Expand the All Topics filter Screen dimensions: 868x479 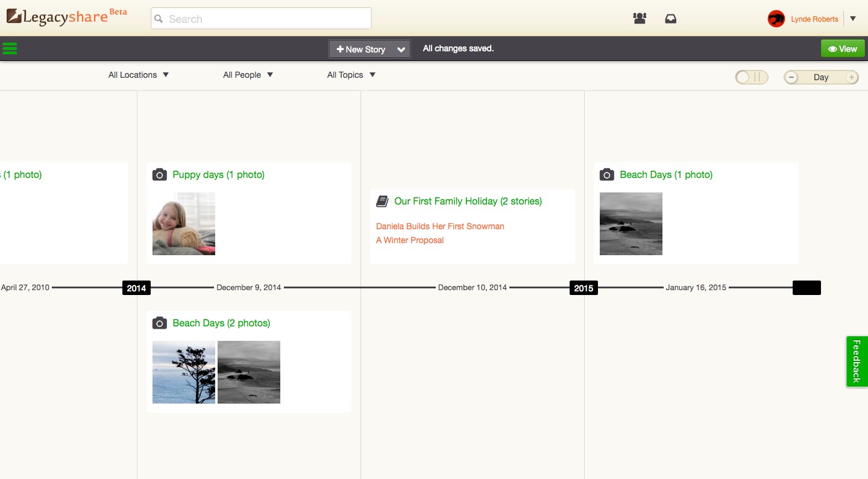pos(351,75)
